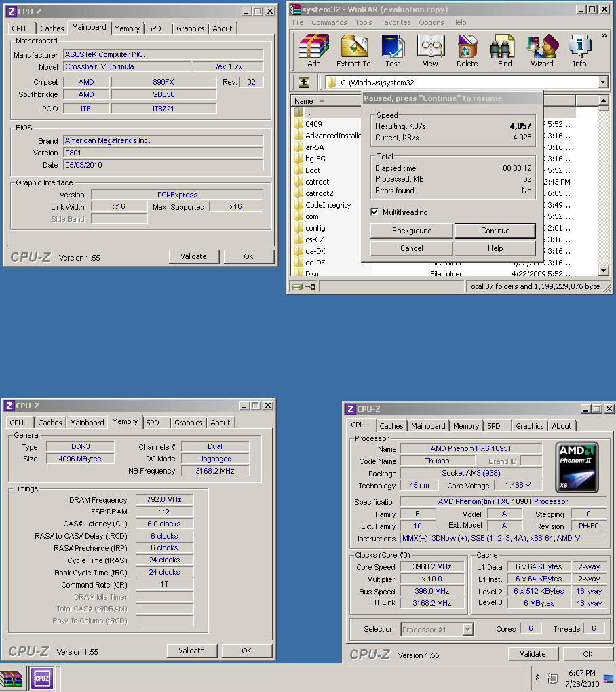Click the drive icon in WinRAR status bar
Screen dimensions: 616x692
coord(297,287)
